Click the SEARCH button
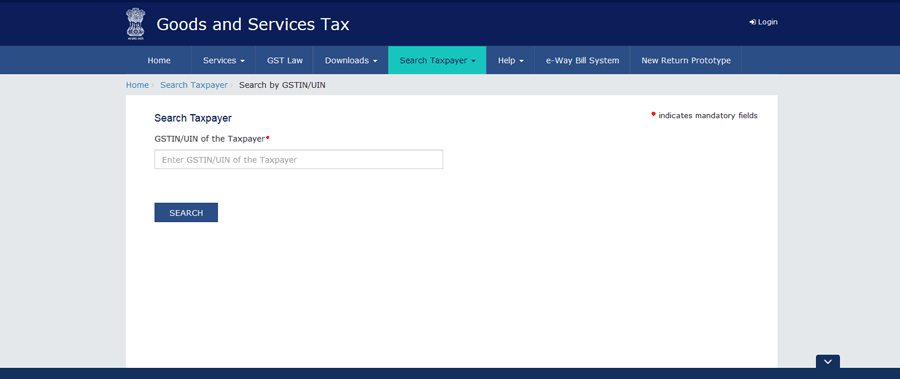Image resolution: width=900 pixels, height=379 pixels. coord(186,212)
